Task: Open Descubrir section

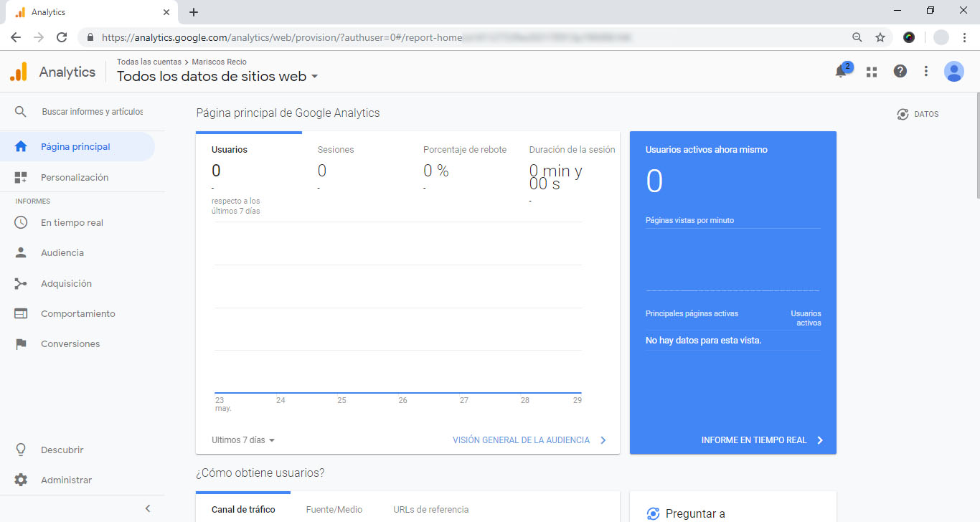Action: point(62,450)
